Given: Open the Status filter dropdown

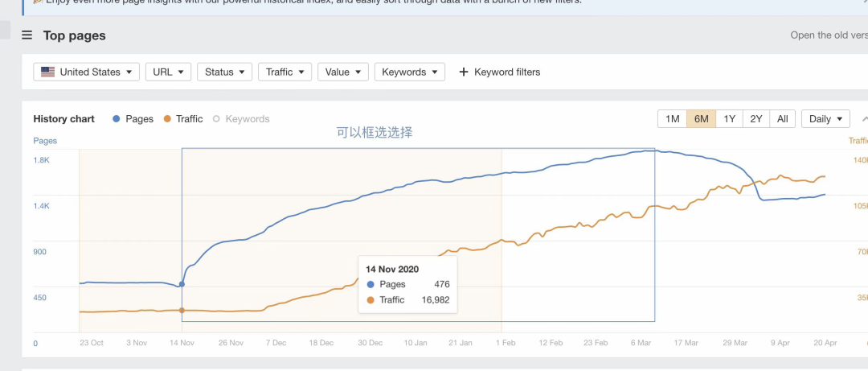Looking at the screenshot, I should [x=225, y=72].
